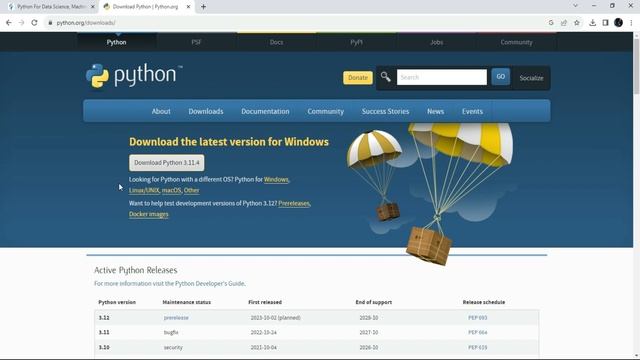Open the Linux/UNIX download link
This screenshot has width=640, height=360.
pos(144,190)
